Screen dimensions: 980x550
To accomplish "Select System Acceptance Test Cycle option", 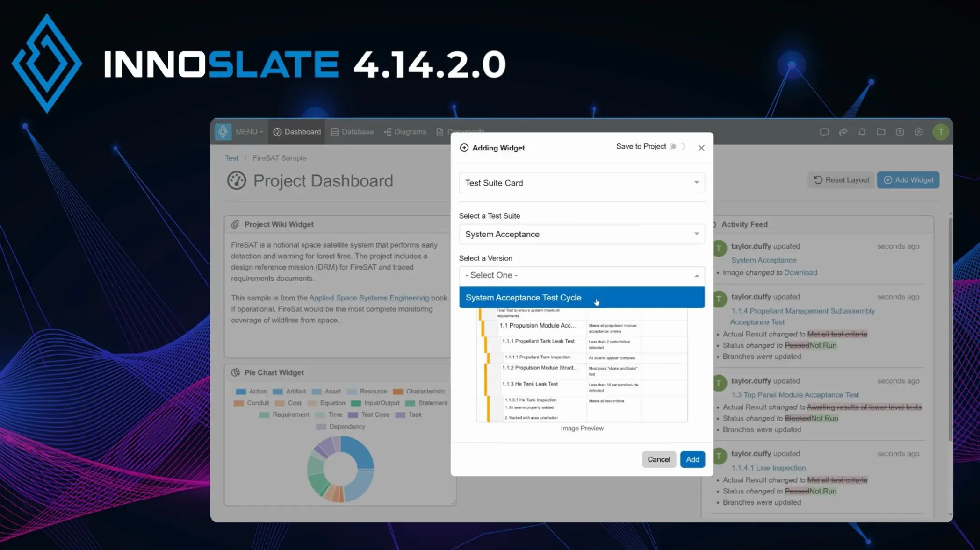I will (x=582, y=298).
